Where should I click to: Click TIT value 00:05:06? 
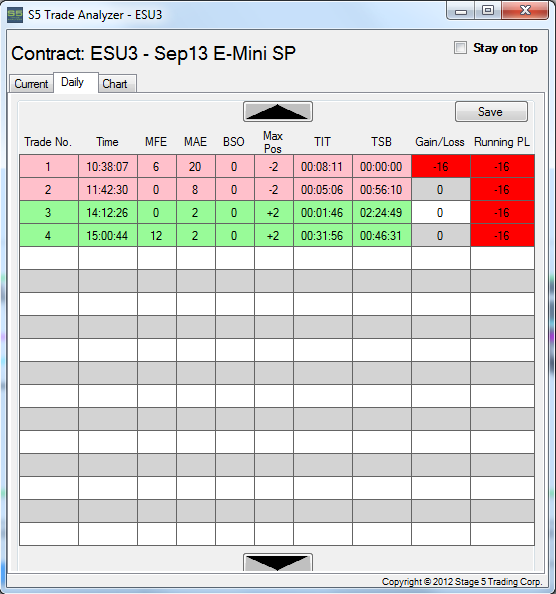pyautogui.click(x=323, y=189)
